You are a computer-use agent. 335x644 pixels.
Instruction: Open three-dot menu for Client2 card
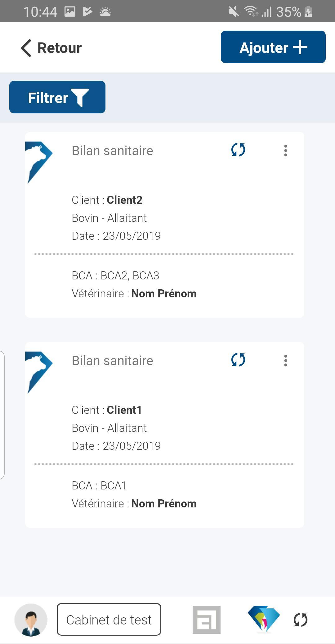pyautogui.click(x=286, y=151)
